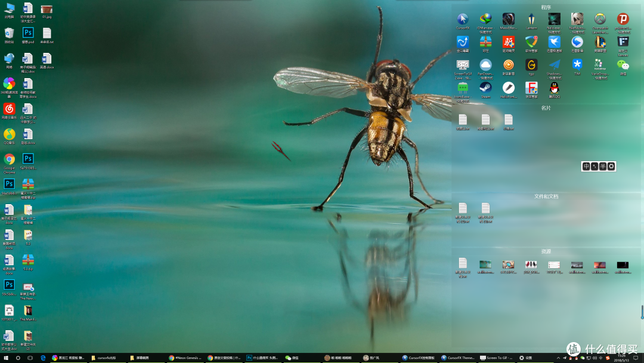Open the WeChat desktop icon in fence
The height and width of the screenshot is (363, 644).
(623, 65)
